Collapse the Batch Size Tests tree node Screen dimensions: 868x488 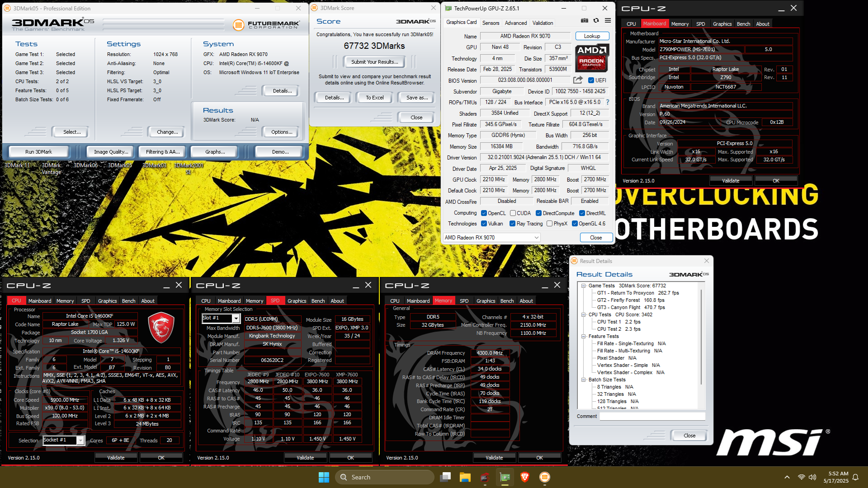584,380
